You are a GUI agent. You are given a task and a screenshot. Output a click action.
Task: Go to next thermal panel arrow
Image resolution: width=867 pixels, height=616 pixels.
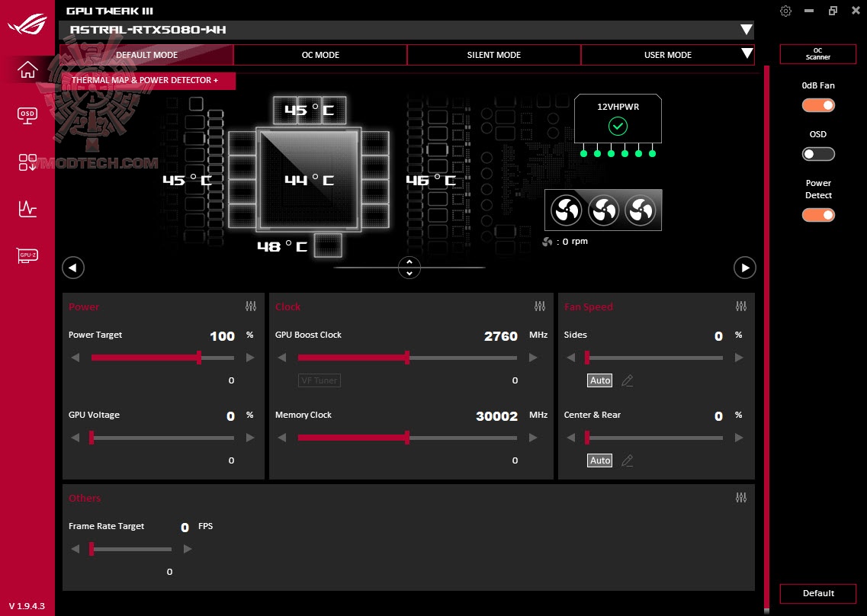coord(745,268)
